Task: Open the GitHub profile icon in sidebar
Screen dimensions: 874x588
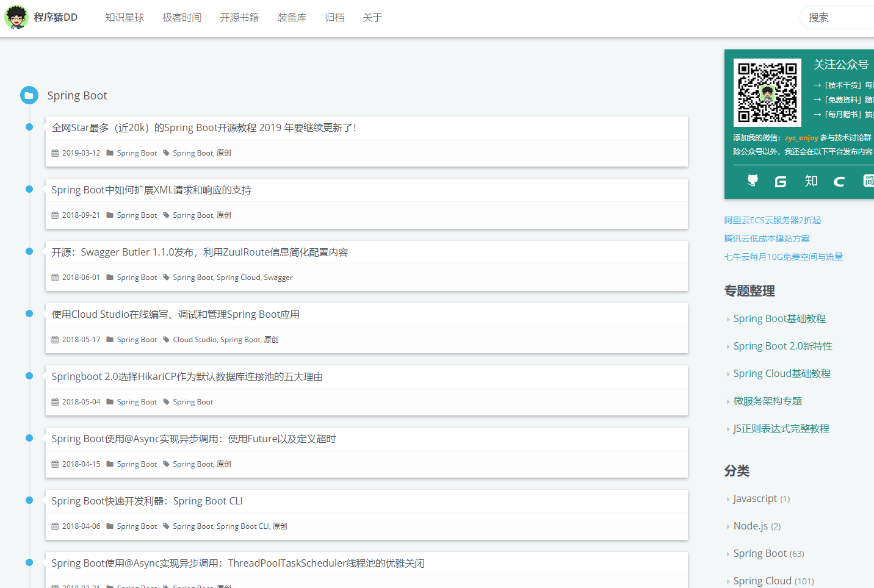Action: click(753, 181)
